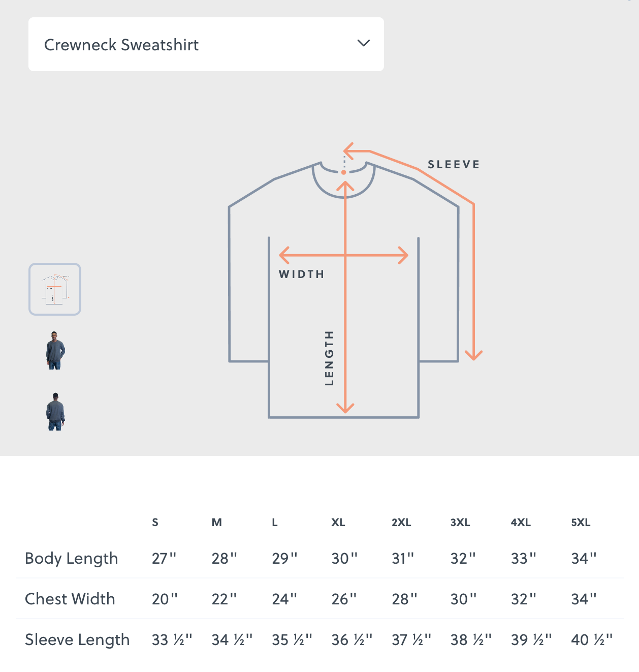Show the front view model thumbnail
The width and height of the screenshot is (639, 672).
tap(55, 350)
